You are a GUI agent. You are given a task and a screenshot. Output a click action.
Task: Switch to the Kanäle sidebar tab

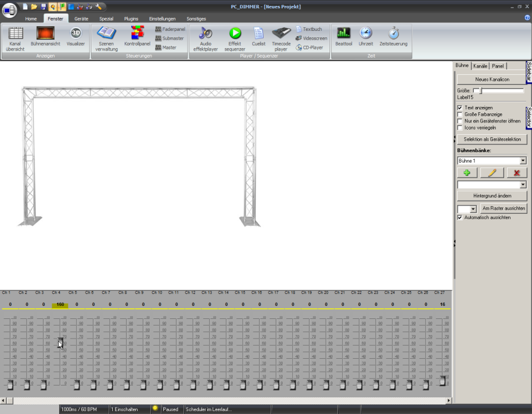pyautogui.click(x=480, y=66)
